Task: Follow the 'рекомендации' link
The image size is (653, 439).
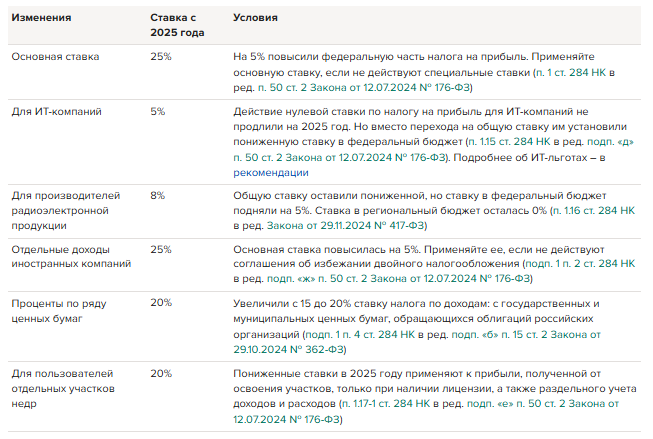Action: pos(271,172)
